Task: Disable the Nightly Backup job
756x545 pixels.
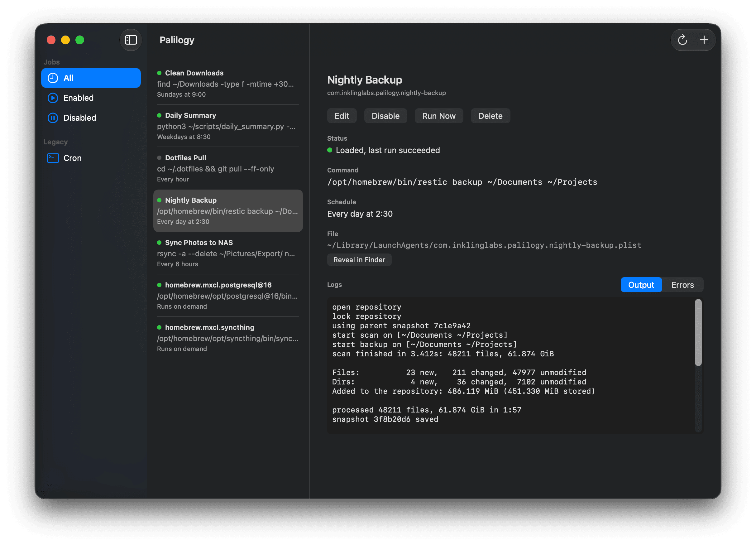Action: pos(385,116)
